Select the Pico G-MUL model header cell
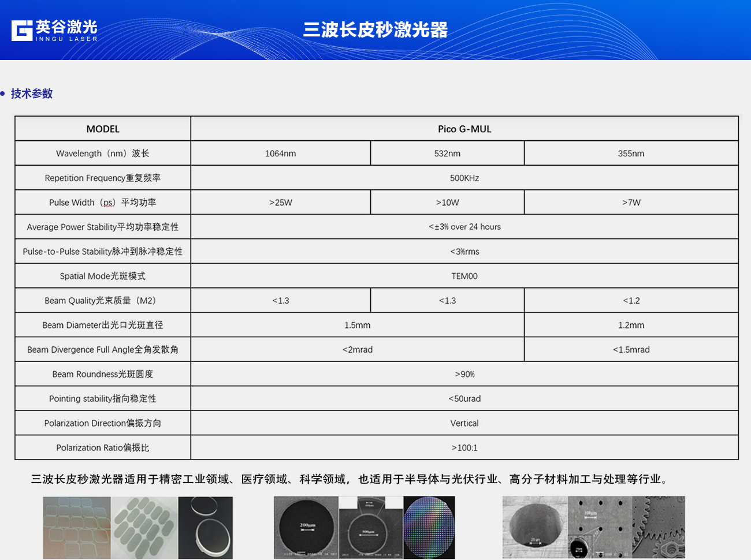 464,129
